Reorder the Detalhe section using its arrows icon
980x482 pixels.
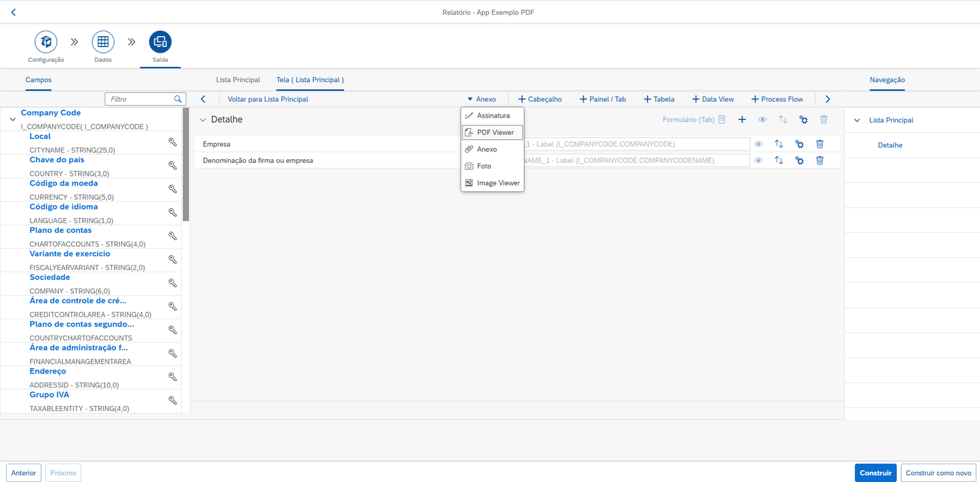tap(783, 119)
